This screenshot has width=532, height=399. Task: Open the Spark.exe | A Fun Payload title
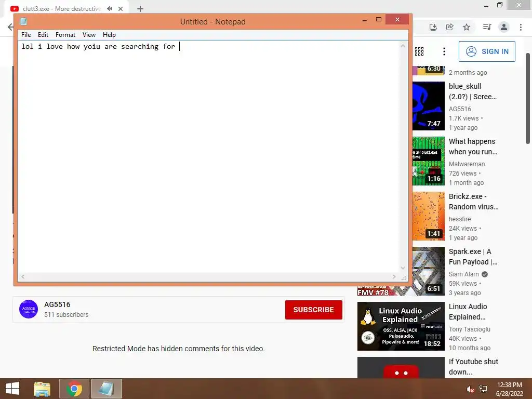pos(473,257)
